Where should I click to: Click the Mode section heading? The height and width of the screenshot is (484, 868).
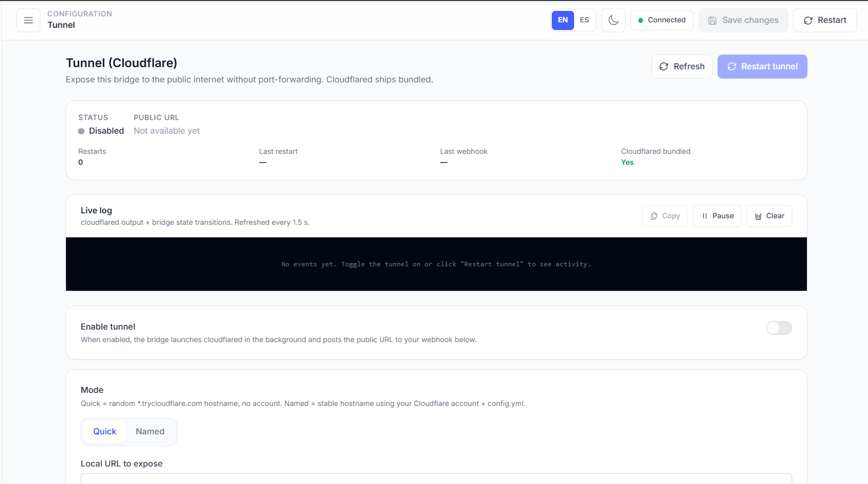tap(92, 390)
